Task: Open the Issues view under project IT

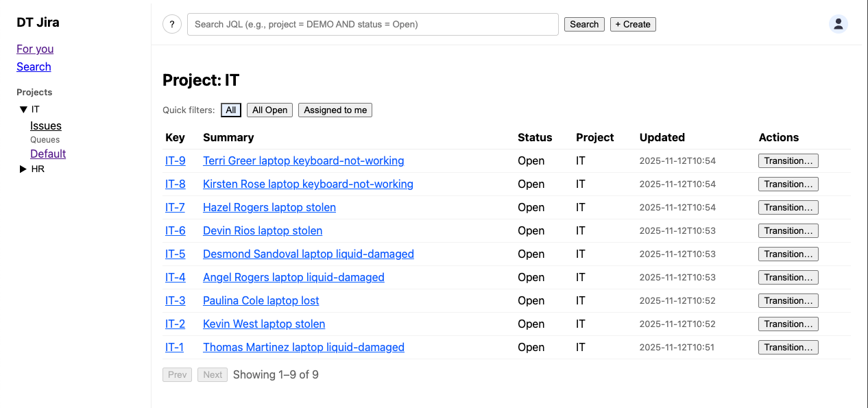Action: pyautogui.click(x=45, y=125)
